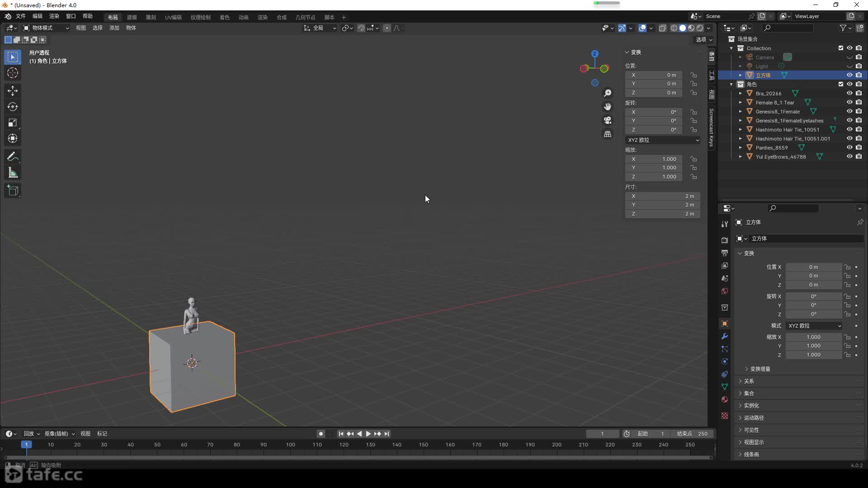Click the zoom viewport magnifier icon

[x=608, y=93]
